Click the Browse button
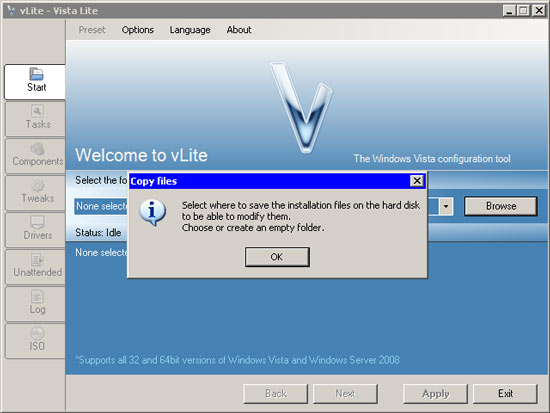 (501, 206)
